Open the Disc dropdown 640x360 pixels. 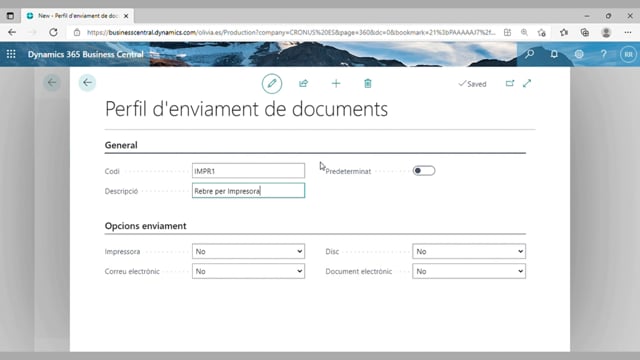(x=469, y=251)
